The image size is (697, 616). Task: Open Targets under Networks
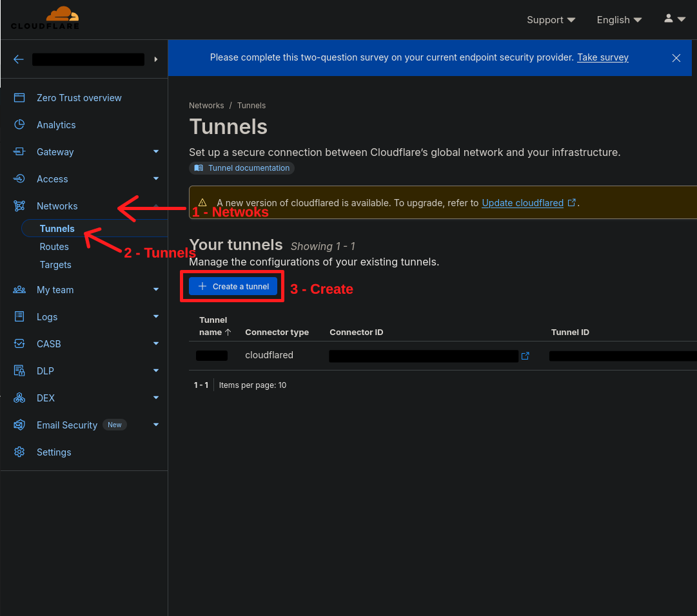(55, 265)
